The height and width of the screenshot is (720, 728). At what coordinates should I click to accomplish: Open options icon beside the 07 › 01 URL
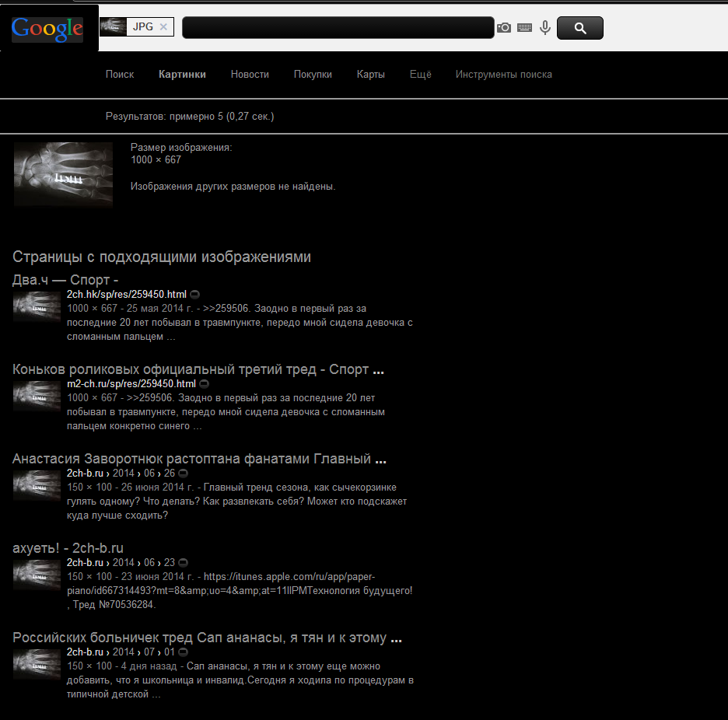coord(184,652)
